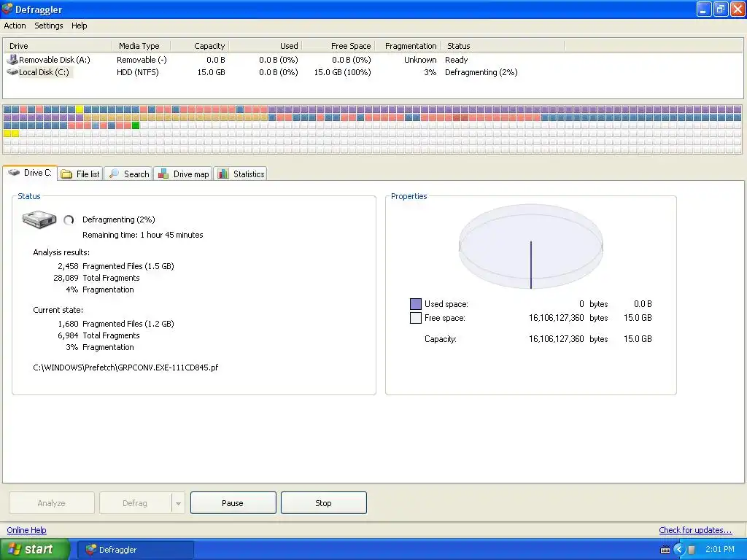Click the folder icon on File list tab
Viewport: 747px width, 560px height.
click(x=66, y=174)
